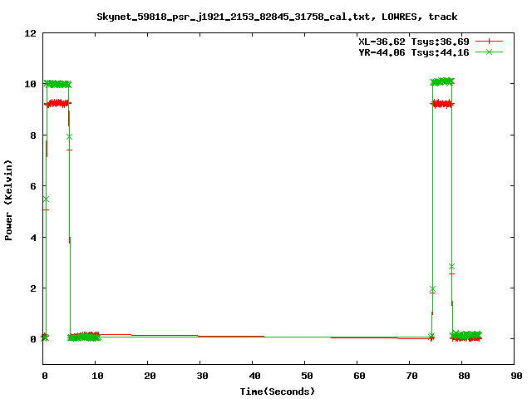The height and width of the screenshot is (399, 532).
Task: Click the x-axis tick label 80
Action: click(464, 376)
